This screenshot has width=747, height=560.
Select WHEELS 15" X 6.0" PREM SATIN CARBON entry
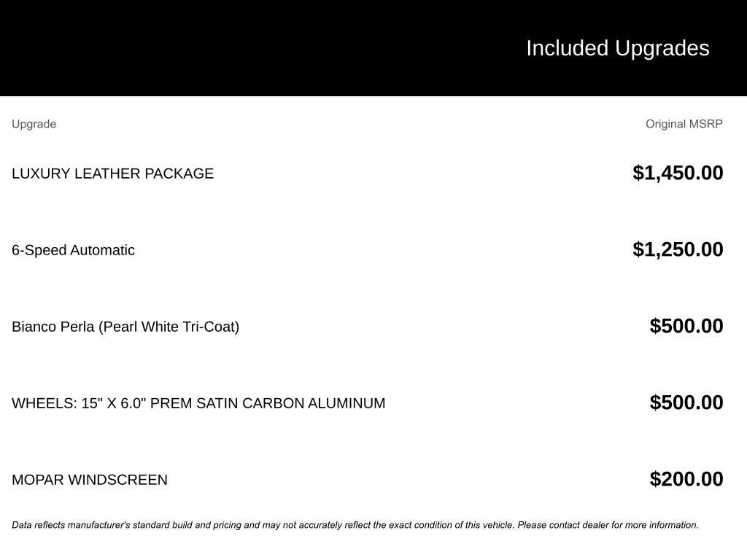[198, 403]
